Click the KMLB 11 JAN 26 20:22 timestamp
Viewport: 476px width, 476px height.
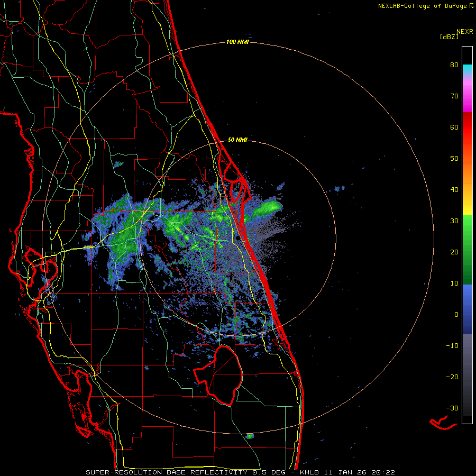(x=347, y=472)
